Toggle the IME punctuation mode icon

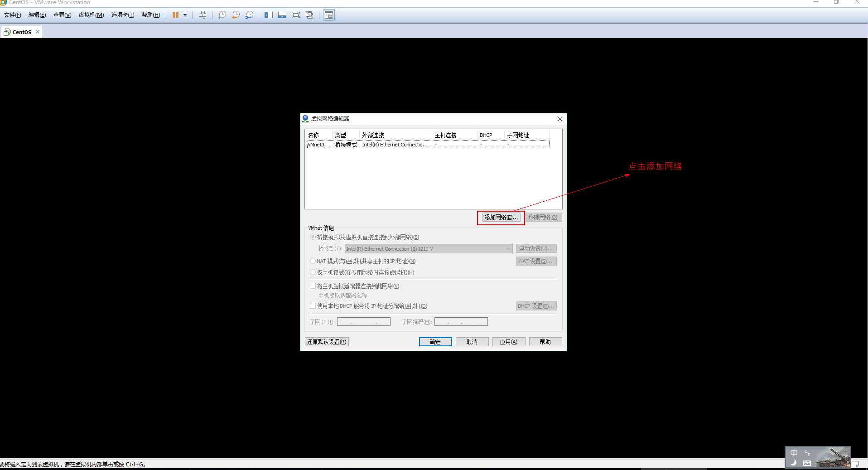(807, 453)
